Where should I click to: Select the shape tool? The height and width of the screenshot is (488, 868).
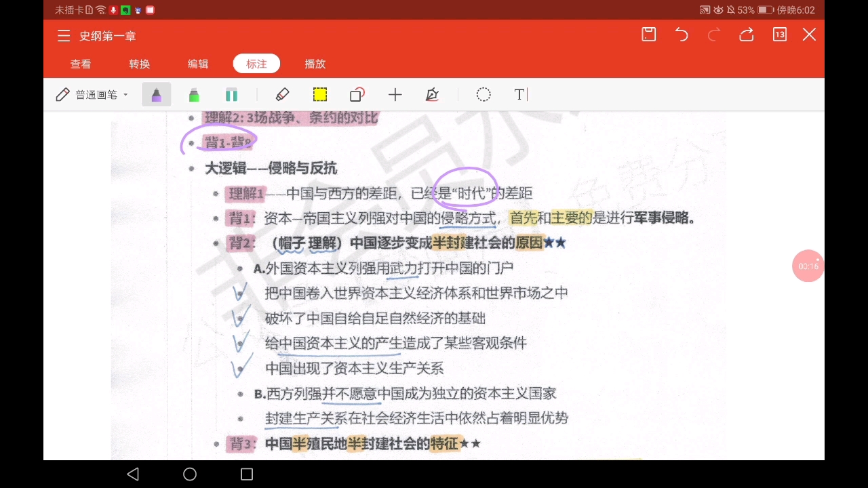coord(357,95)
